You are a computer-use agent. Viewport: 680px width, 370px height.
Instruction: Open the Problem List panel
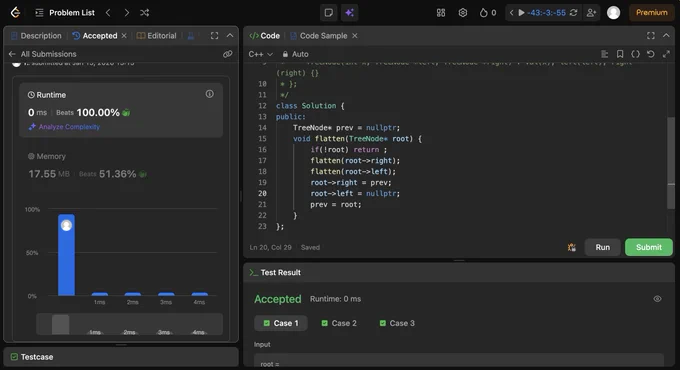click(65, 13)
